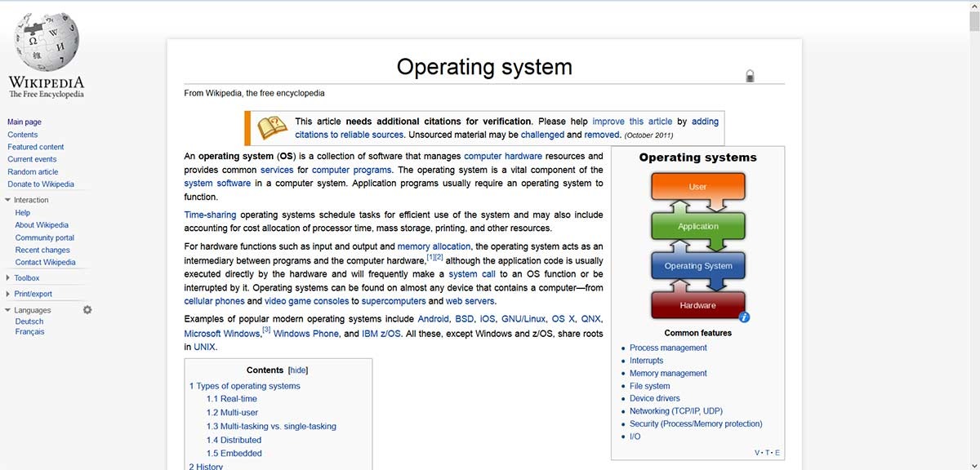The width and height of the screenshot is (980, 470).
Task: Open 'Networking (TCP/IP, UDP)' in infobox
Action: pos(676,411)
